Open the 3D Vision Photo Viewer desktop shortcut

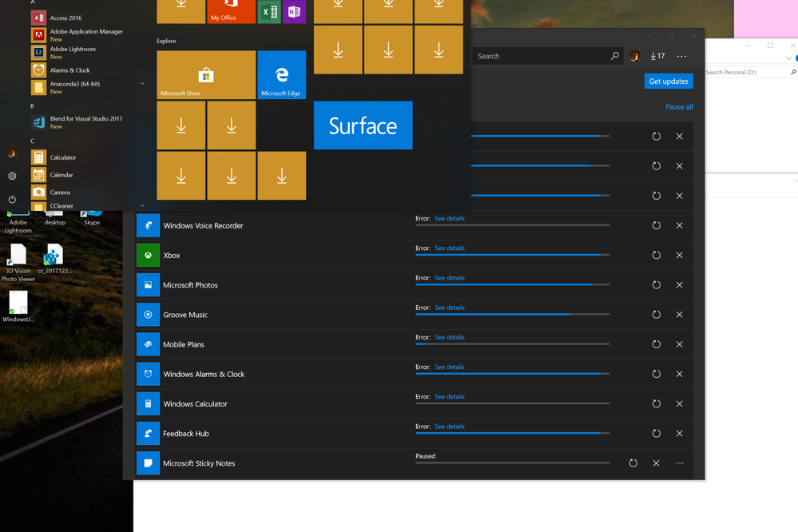click(x=18, y=262)
